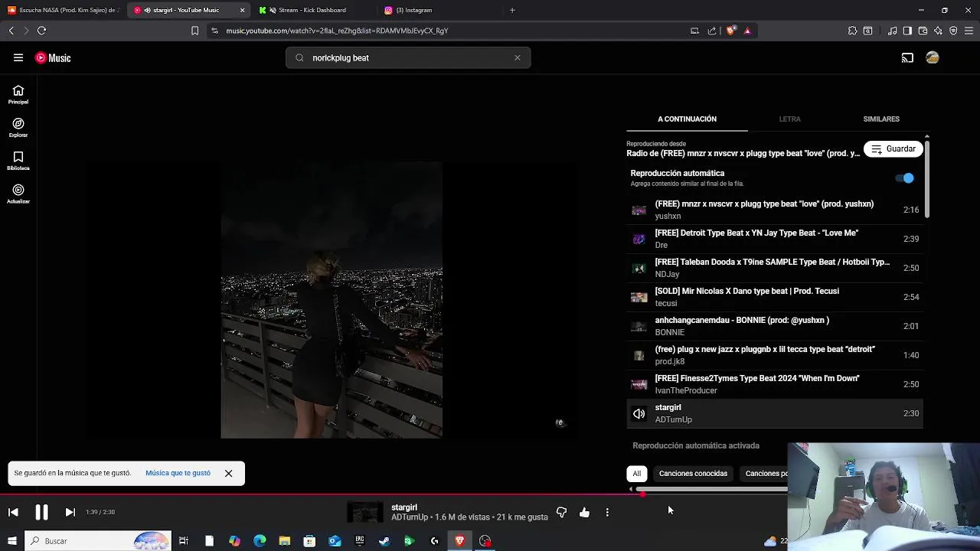Switch to the Instagram browser tab

coord(413,10)
